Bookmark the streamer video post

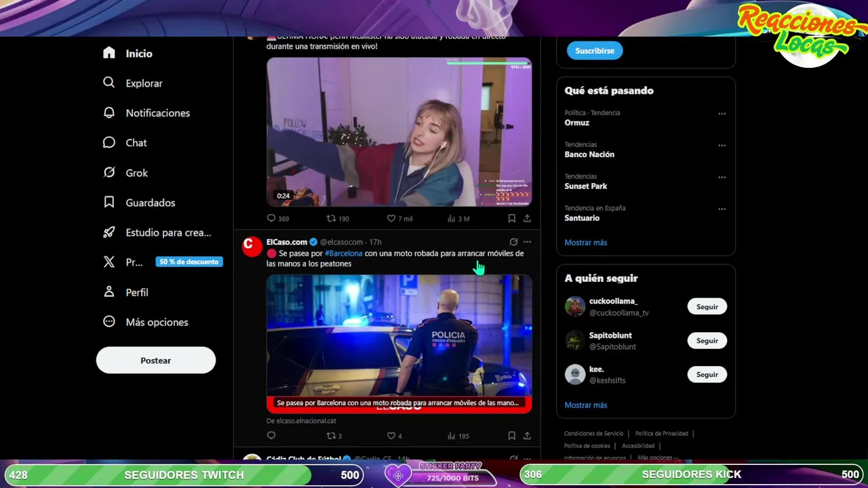pos(511,218)
